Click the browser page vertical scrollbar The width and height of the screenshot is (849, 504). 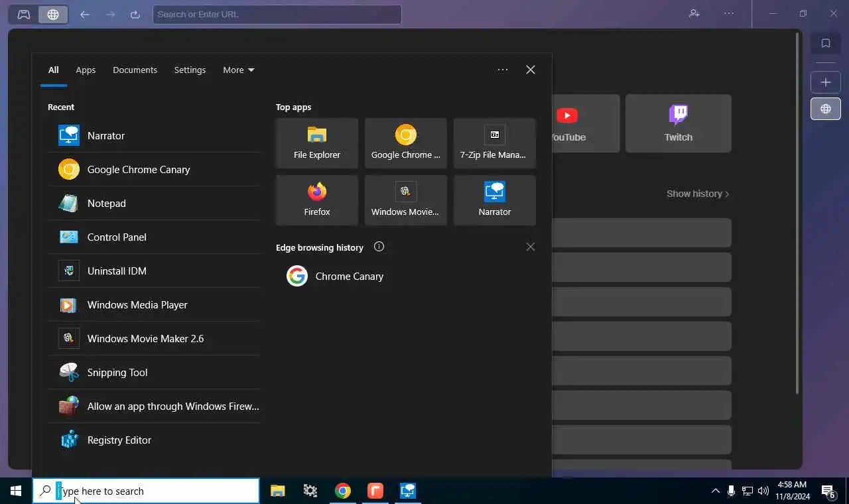[797, 212]
